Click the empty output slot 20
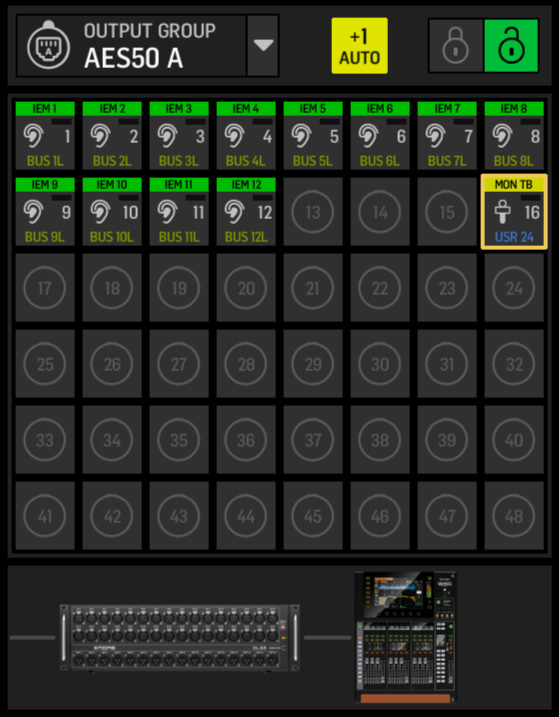The width and height of the screenshot is (559, 717). pos(246,288)
